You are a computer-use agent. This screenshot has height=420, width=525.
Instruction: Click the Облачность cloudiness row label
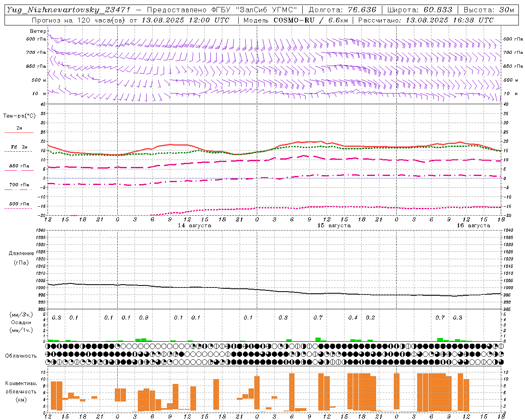21,356
